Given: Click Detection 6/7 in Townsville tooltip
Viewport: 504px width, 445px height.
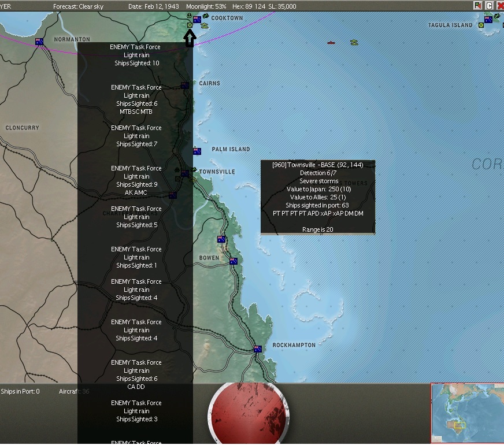Looking at the screenshot, I should (x=318, y=173).
